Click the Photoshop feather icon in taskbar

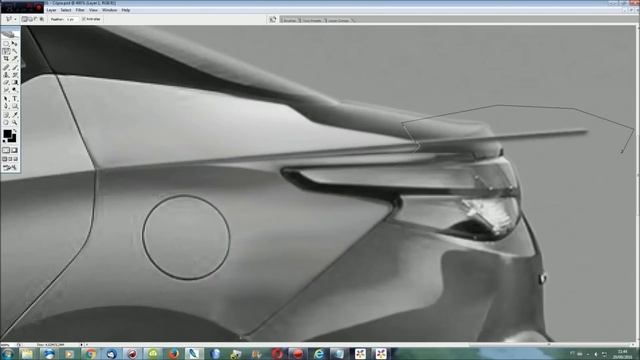(194, 354)
